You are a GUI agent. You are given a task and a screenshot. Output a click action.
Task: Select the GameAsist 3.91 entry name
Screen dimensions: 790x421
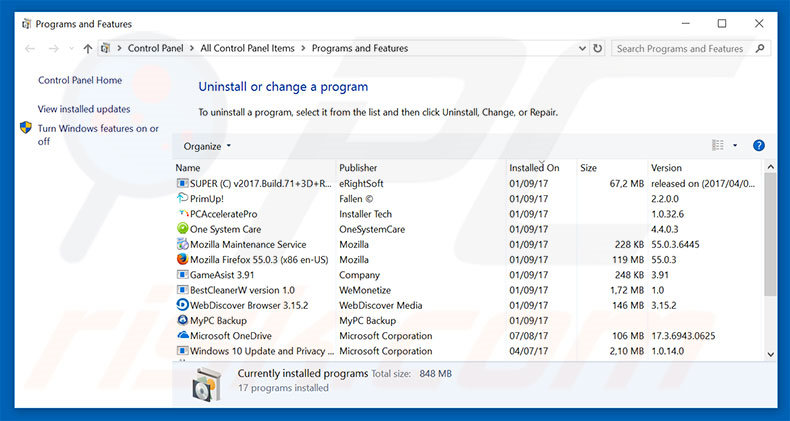tap(222, 275)
